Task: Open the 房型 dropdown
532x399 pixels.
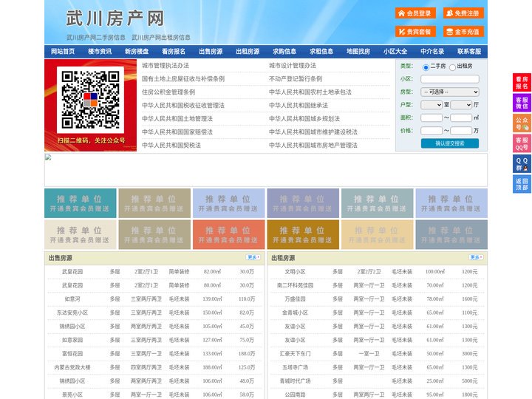Action: coord(450,92)
